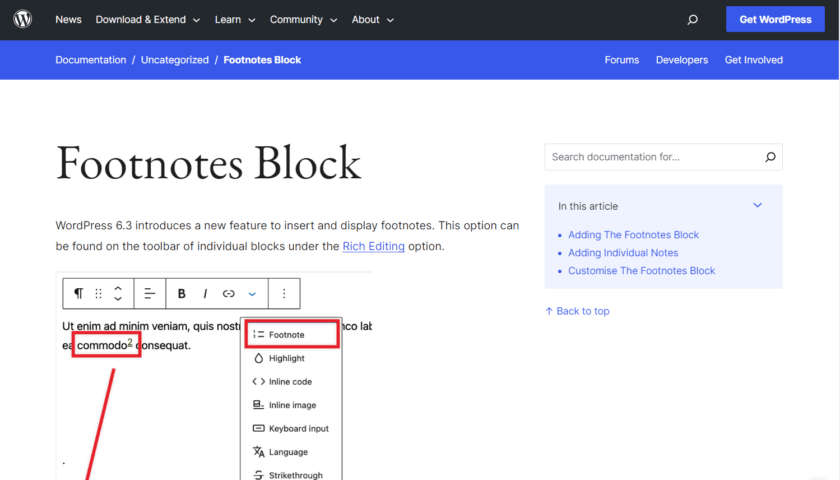Click the block drag handle icon
Viewport: 840px width, 480px height.
point(99,294)
